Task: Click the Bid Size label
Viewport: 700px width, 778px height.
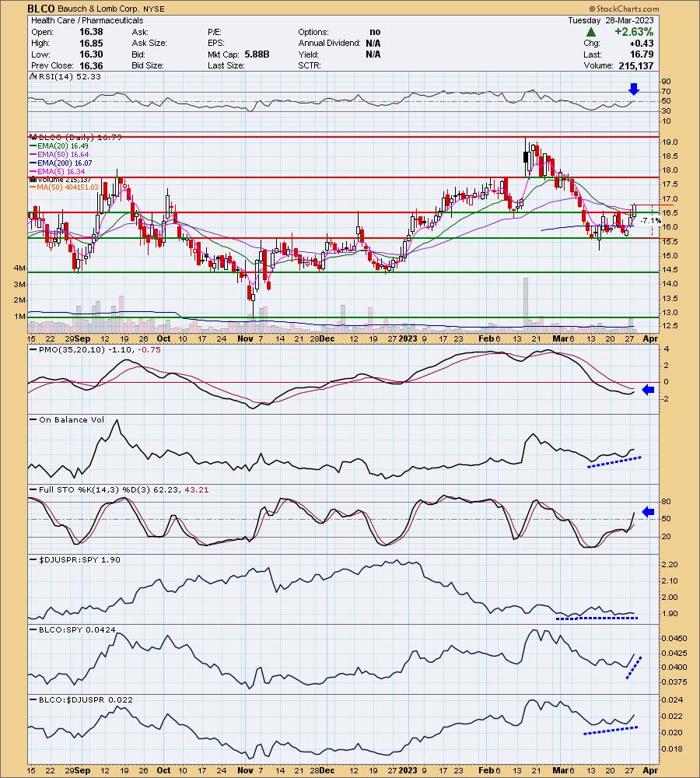Action: click(x=148, y=65)
